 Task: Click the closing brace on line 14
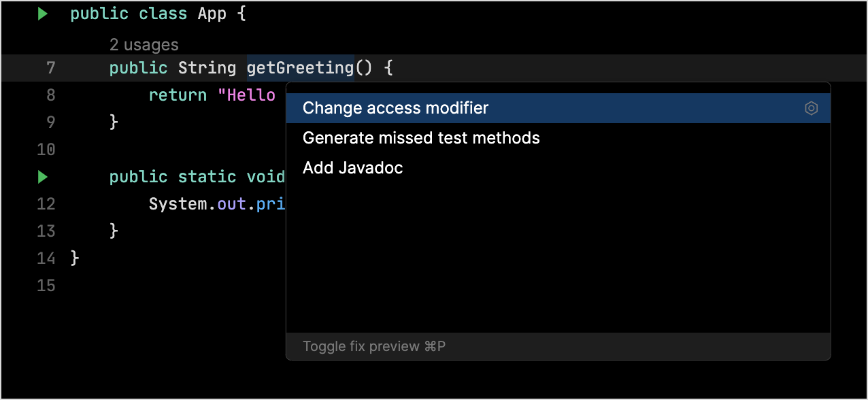75,258
